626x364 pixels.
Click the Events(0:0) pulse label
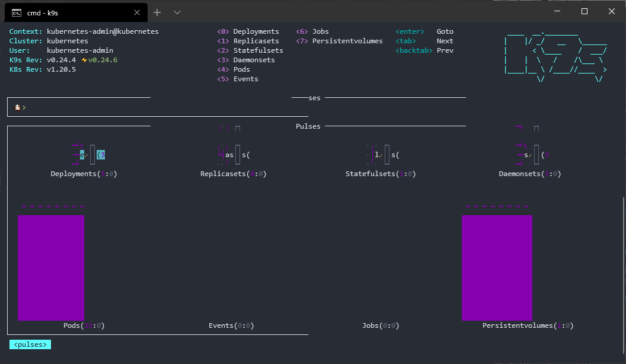pos(231,325)
